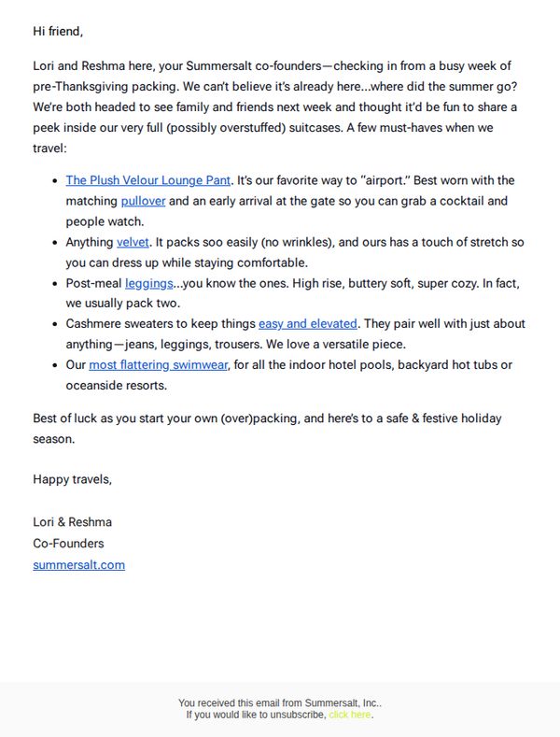Click the pre-Thanksgiving packing intro paragraph
The image size is (560, 737).
point(275,107)
